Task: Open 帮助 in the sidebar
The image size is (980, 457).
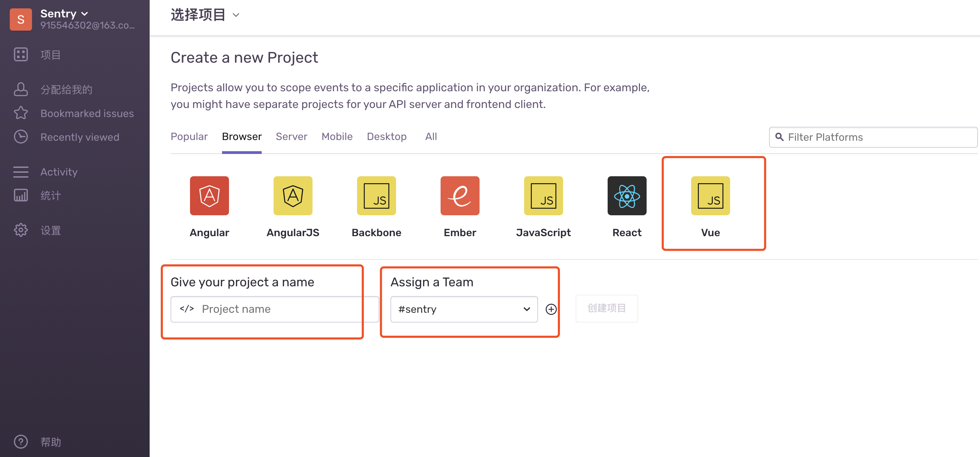Action: tap(50, 442)
